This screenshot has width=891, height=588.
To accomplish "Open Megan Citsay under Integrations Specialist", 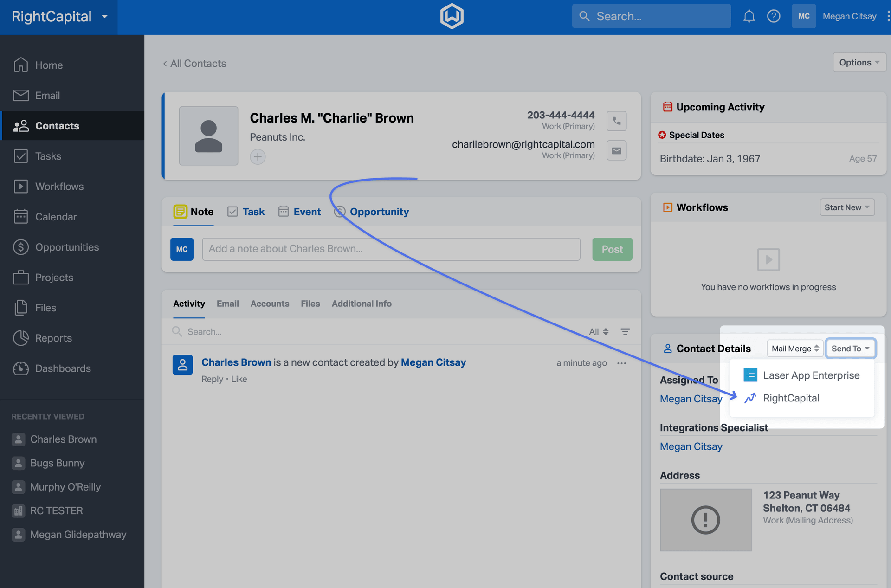I will tap(691, 446).
